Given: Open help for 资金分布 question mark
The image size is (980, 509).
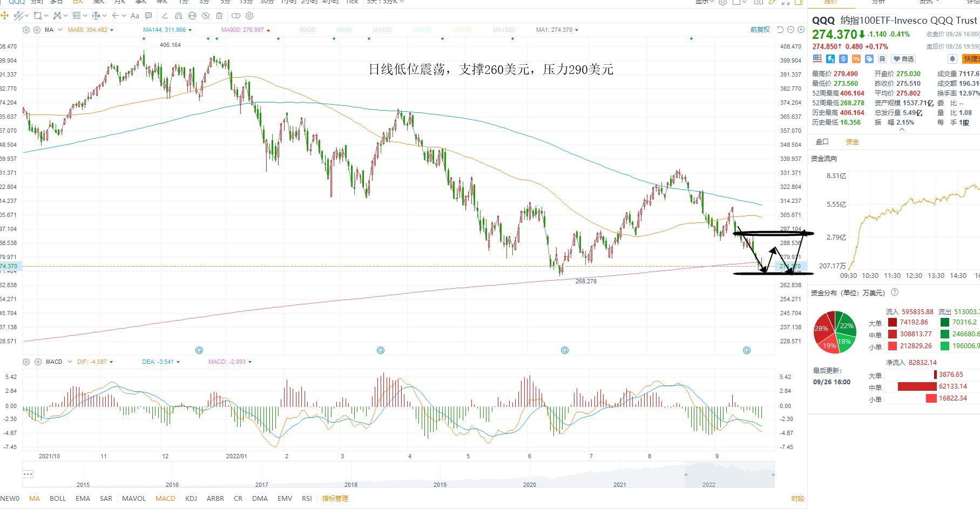Looking at the screenshot, I should pos(895,293).
